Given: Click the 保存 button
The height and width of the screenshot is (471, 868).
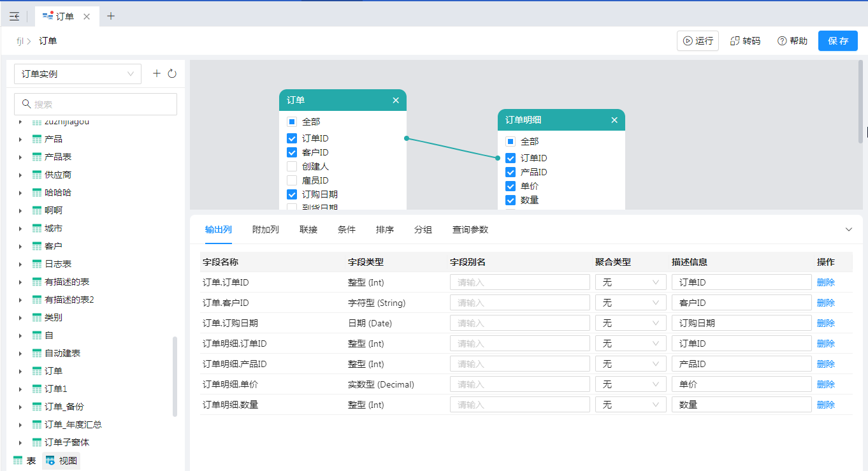Looking at the screenshot, I should (x=837, y=41).
